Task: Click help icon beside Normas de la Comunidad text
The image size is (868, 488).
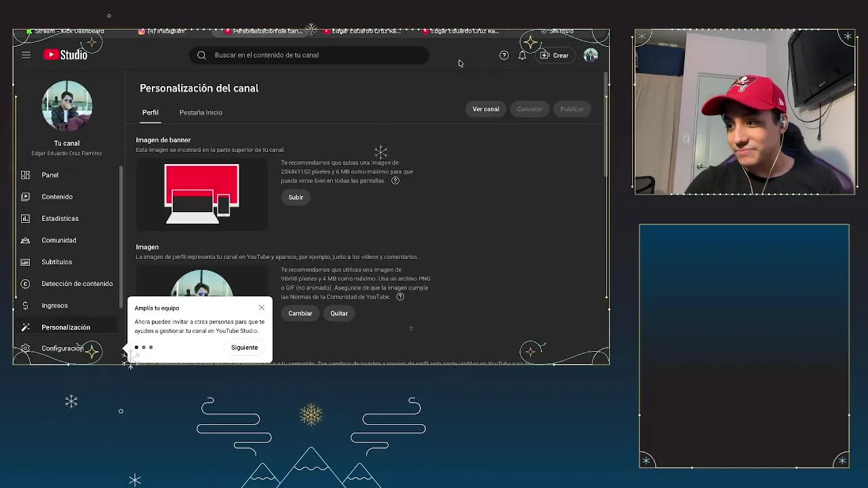Action: [x=400, y=297]
